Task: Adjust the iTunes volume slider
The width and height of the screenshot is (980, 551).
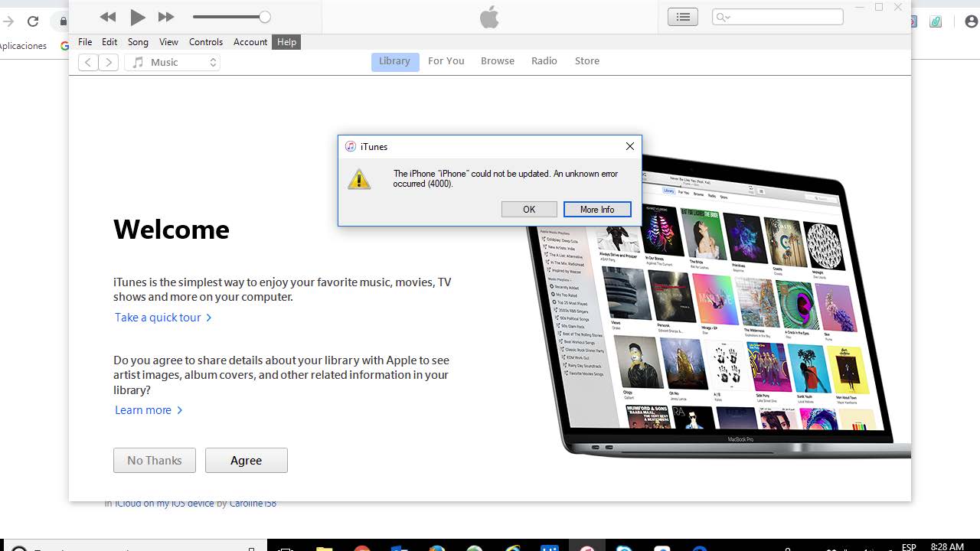Action: click(x=231, y=17)
